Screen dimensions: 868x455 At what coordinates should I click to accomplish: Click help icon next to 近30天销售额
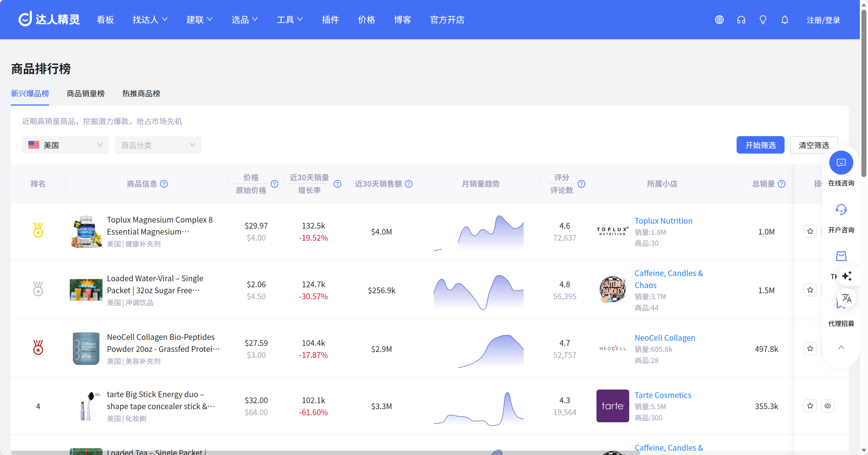[409, 184]
